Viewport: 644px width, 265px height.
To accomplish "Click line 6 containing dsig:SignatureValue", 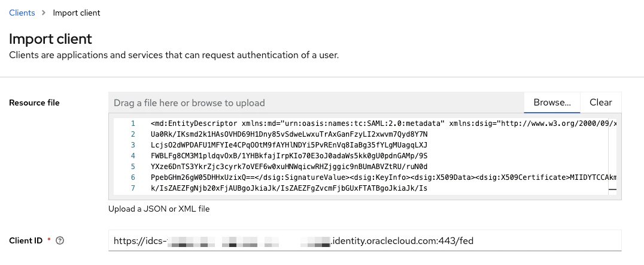I will (383, 177).
